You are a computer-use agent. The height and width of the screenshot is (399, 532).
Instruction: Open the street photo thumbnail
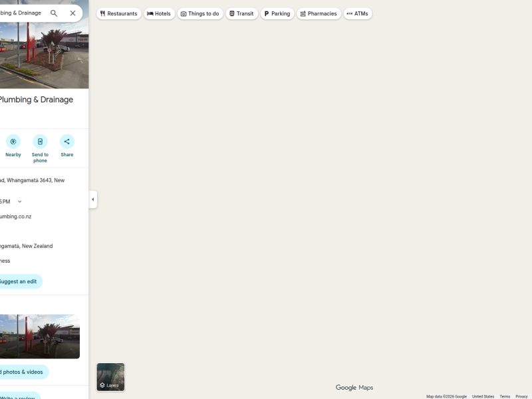point(39,336)
